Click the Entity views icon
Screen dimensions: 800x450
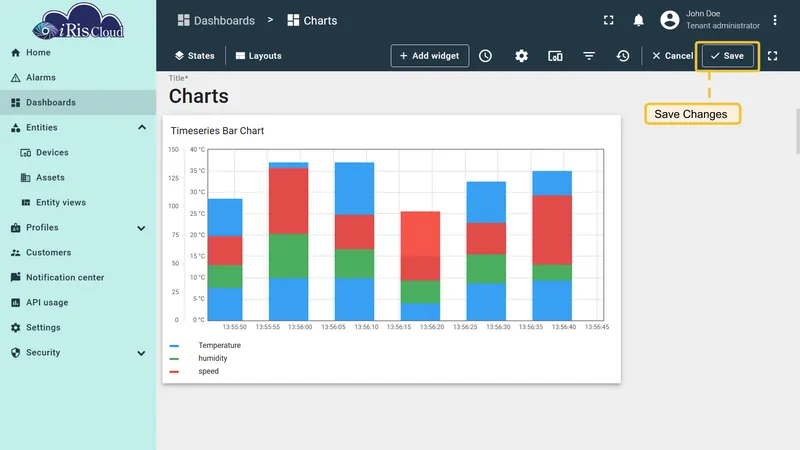click(x=26, y=203)
